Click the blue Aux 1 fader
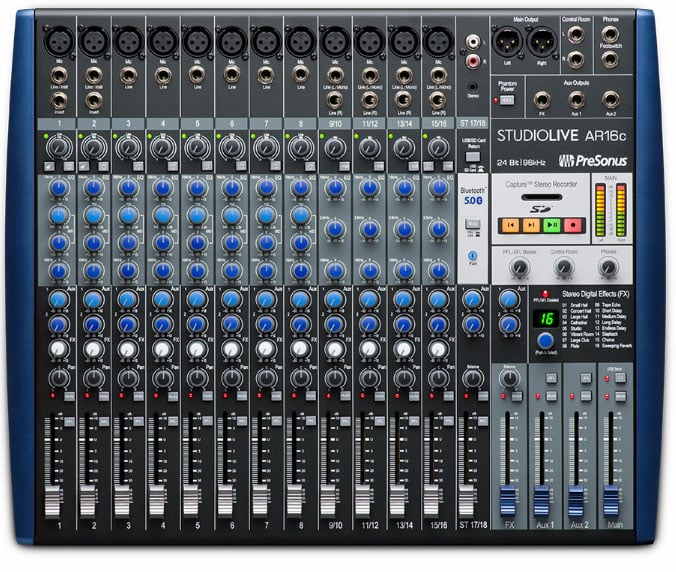The height and width of the screenshot is (572, 676). pos(542,501)
